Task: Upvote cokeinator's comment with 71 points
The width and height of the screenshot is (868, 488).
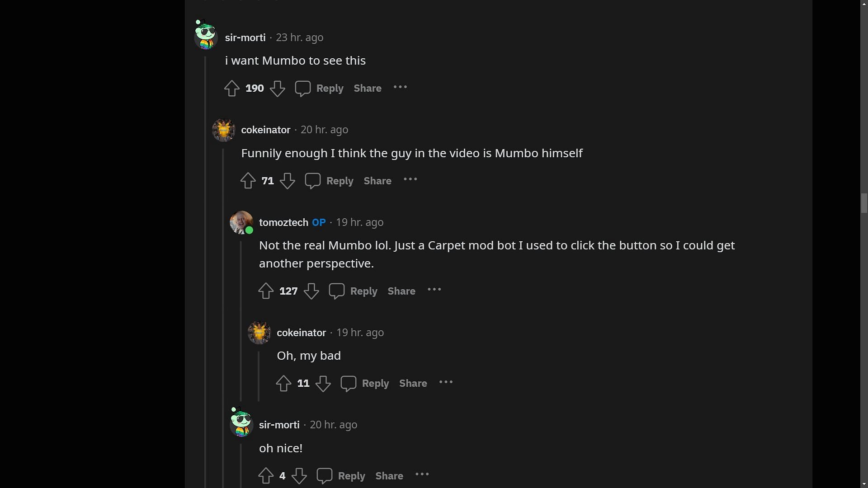Action: (248, 181)
